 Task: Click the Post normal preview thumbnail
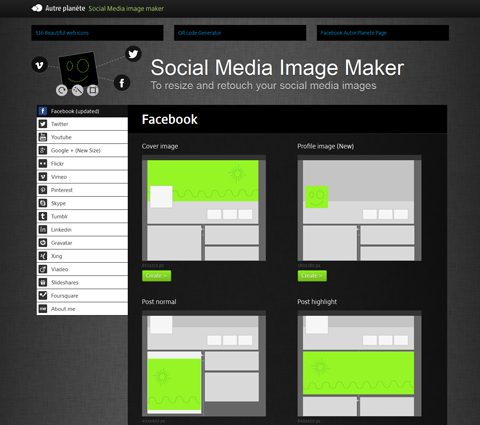pyautogui.click(x=204, y=363)
